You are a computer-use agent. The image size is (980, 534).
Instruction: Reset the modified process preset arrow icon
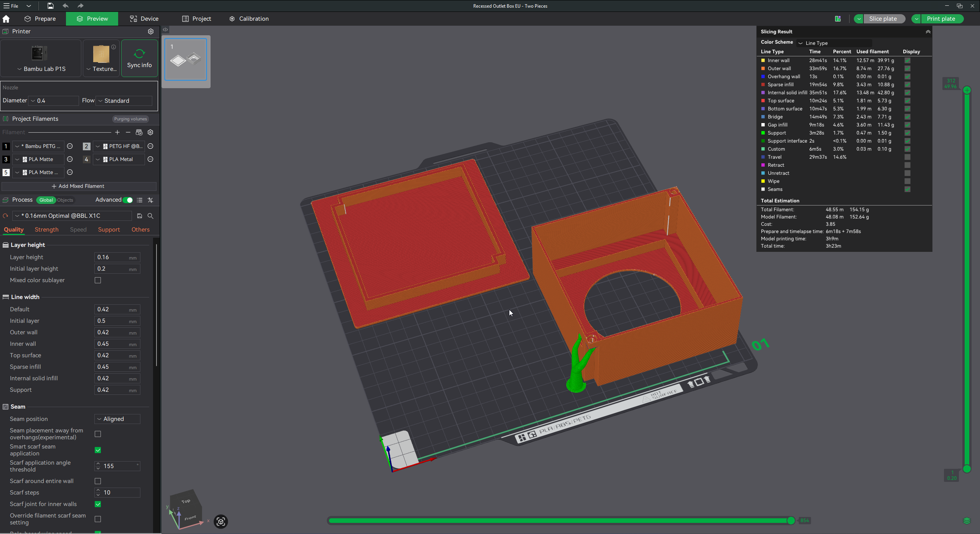tap(5, 216)
